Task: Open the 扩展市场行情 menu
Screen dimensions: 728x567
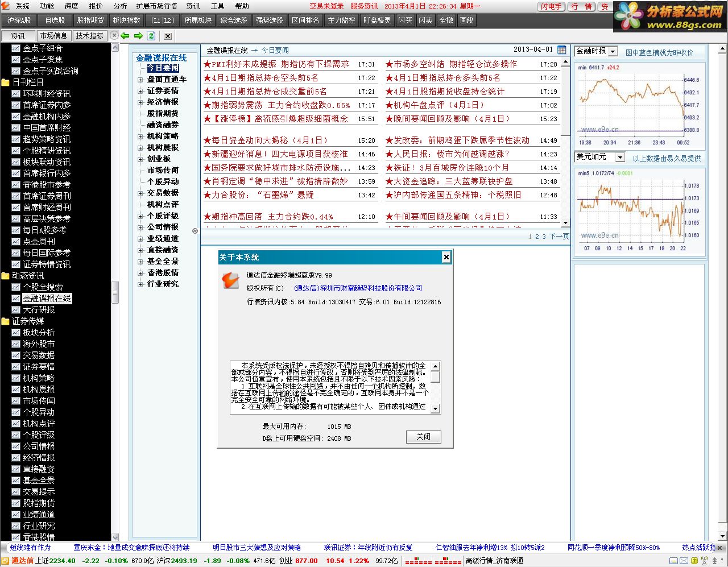Action: [x=156, y=6]
